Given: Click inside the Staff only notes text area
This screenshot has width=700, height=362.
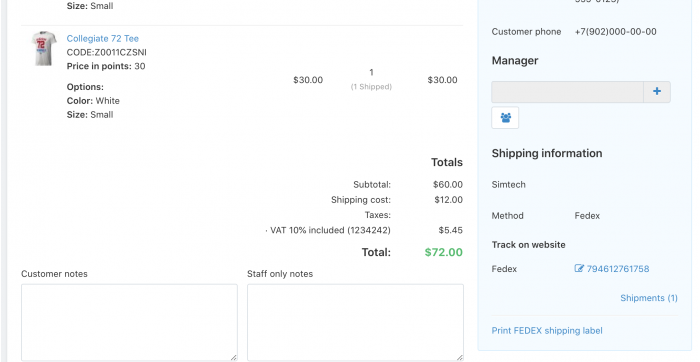Looking at the screenshot, I should (x=355, y=322).
